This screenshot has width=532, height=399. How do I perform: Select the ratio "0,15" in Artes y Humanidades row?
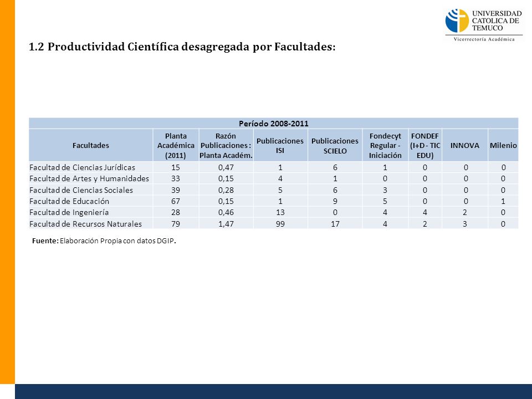click(x=226, y=178)
